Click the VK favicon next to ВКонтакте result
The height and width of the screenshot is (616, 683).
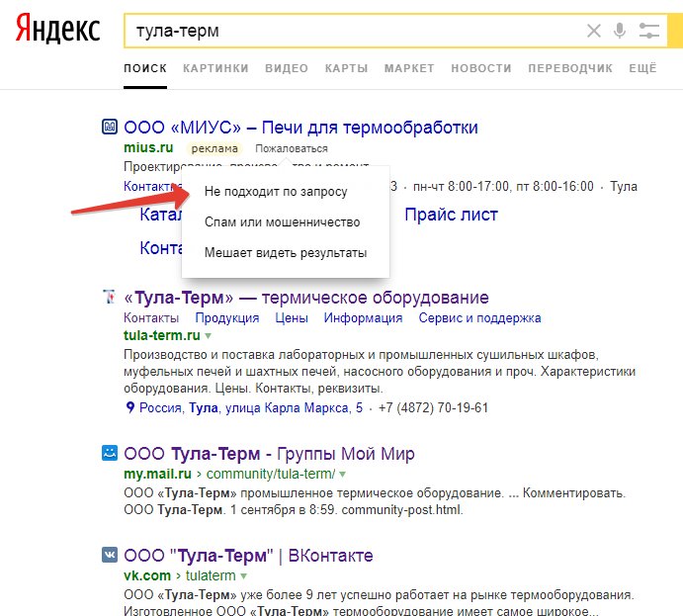(x=110, y=555)
